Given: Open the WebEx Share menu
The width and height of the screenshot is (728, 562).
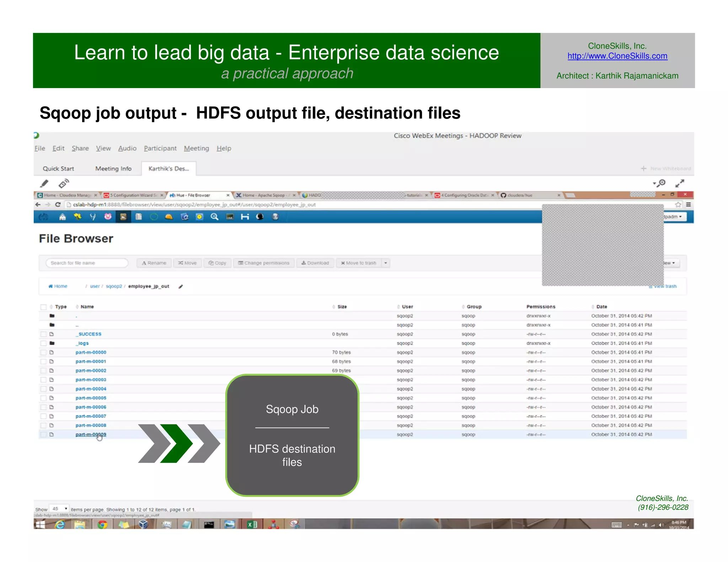Looking at the screenshot, I should (x=80, y=148).
